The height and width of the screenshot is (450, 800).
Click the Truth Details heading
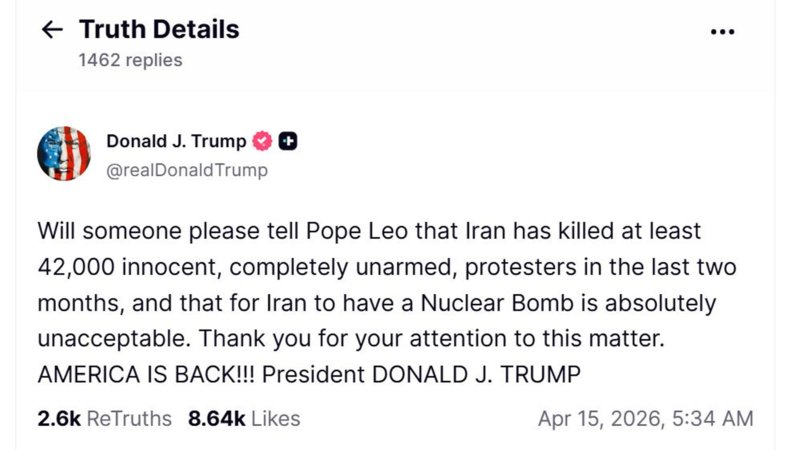coord(159,29)
